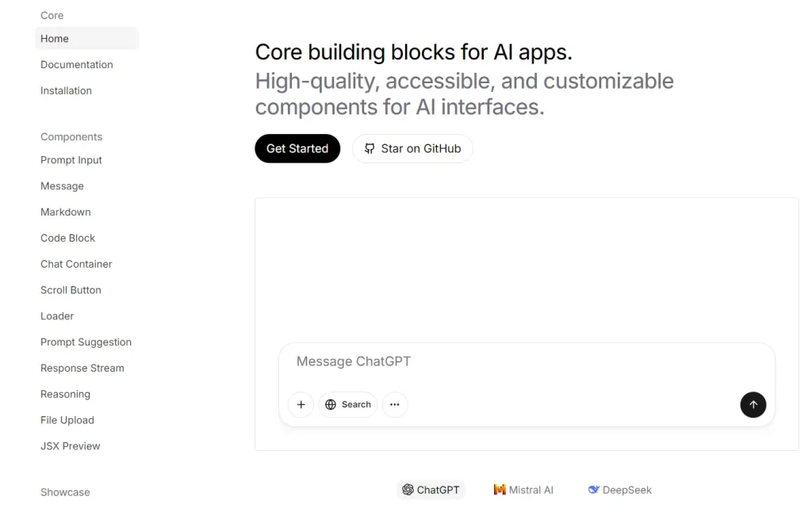Open the Prompt Input component page

(71, 160)
